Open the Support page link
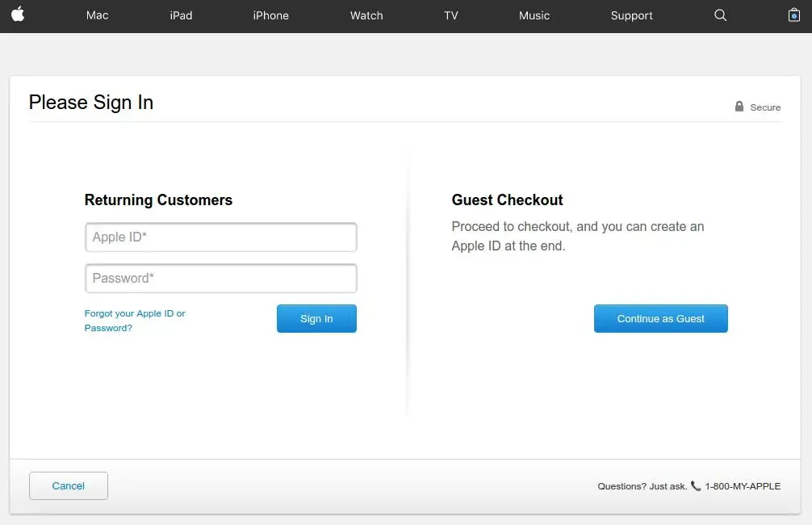 pos(632,15)
